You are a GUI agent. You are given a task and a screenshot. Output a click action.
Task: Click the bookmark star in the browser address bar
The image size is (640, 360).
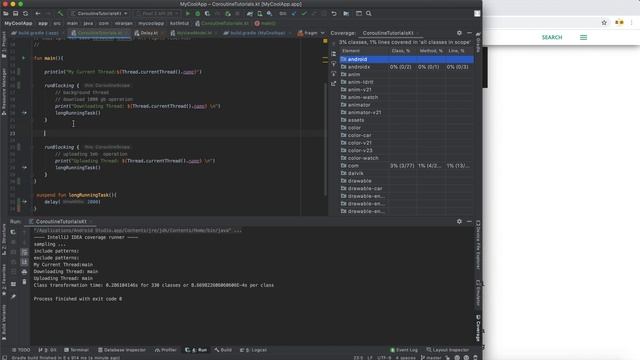coord(604,23)
